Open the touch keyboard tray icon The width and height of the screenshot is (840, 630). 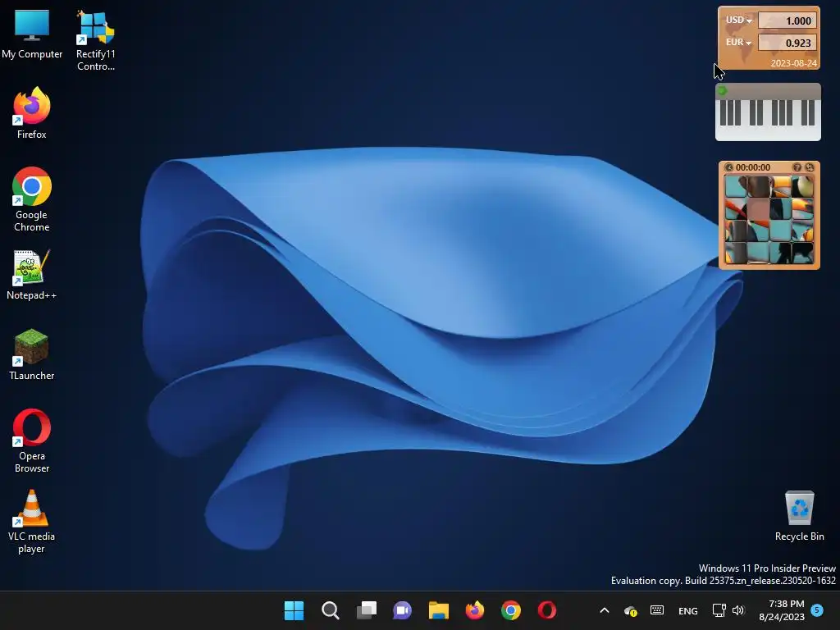click(657, 610)
